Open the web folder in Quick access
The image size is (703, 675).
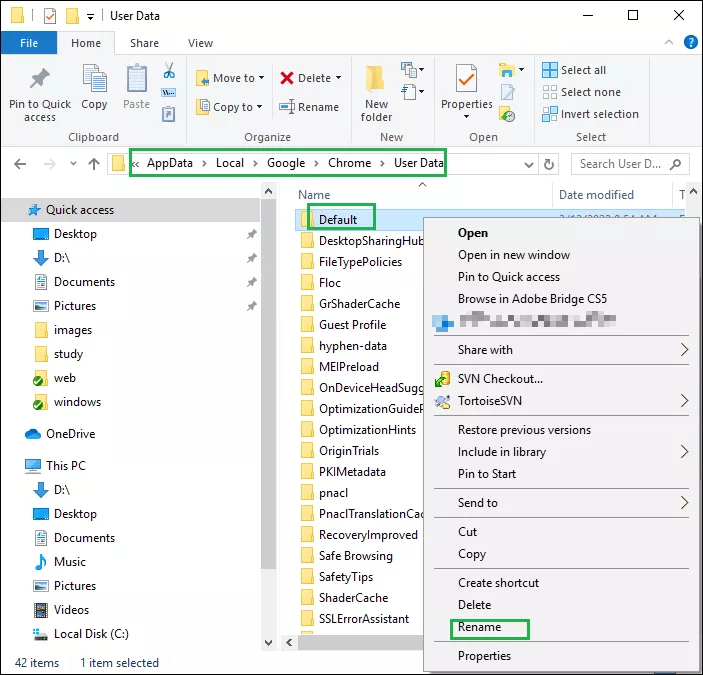point(65,378)
